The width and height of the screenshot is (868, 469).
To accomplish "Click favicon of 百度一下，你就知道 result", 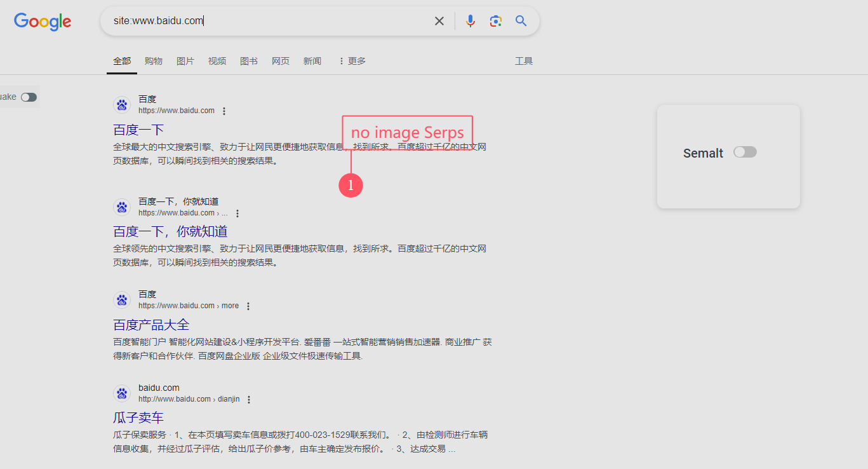I will [122, 207].
